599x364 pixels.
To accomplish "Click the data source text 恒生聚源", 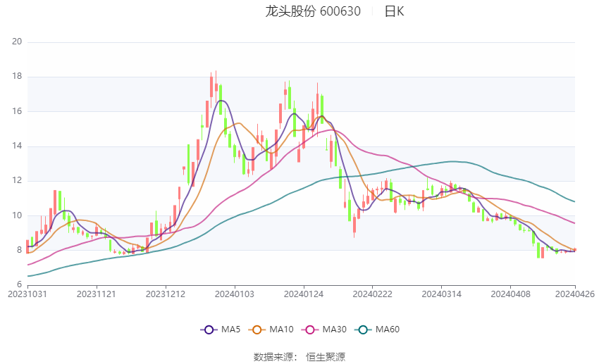I will [x=326, y=357].
